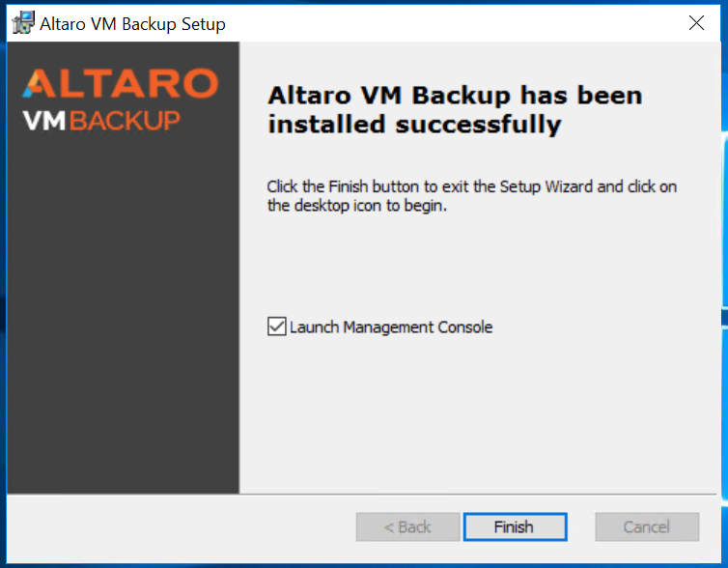Click the separator line above the wizard buttons
This screenshot has height=568, width=728.
(362, 495)
